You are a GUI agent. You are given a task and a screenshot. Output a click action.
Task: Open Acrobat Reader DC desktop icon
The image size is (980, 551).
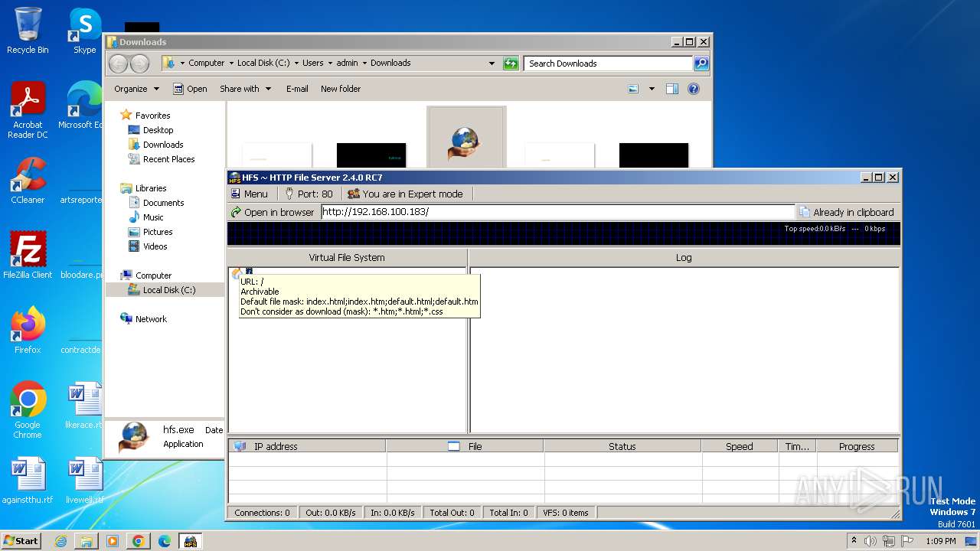(x=28, y=110)
